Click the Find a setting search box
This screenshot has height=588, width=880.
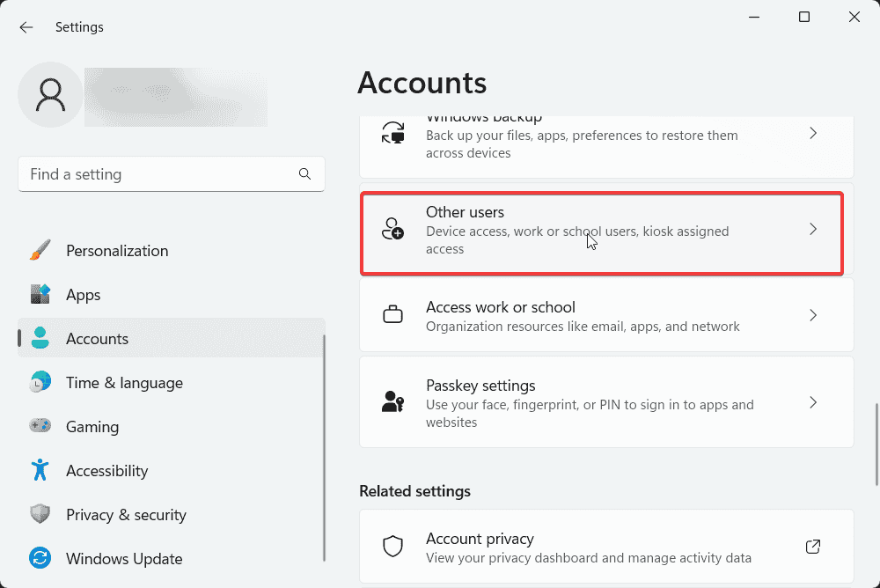[x=172, y=174]
